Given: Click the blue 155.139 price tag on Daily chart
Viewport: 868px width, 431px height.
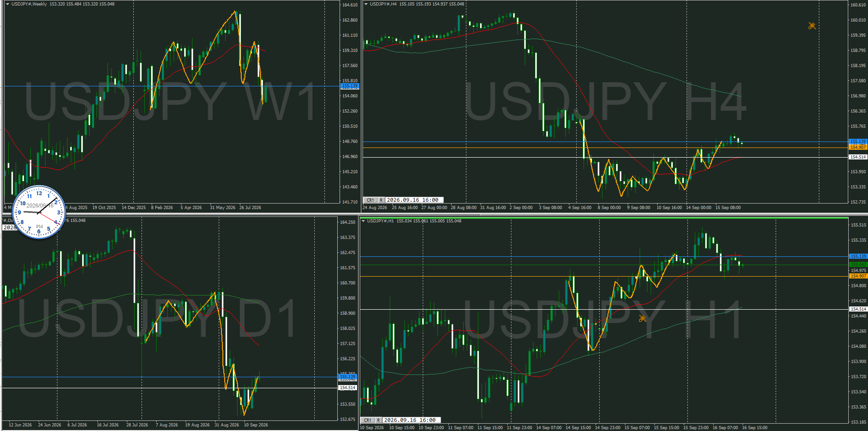Looking at the screenshot, I should pyautogui.click(x=347, y=377).
